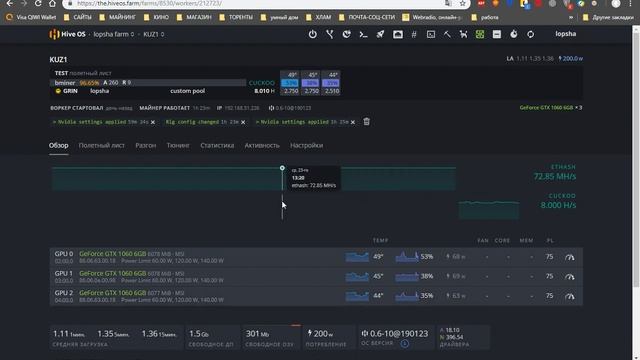640x360 pixels.
Task: Open Visa QIWI Wallet bookmark
Action: (31, 18)
